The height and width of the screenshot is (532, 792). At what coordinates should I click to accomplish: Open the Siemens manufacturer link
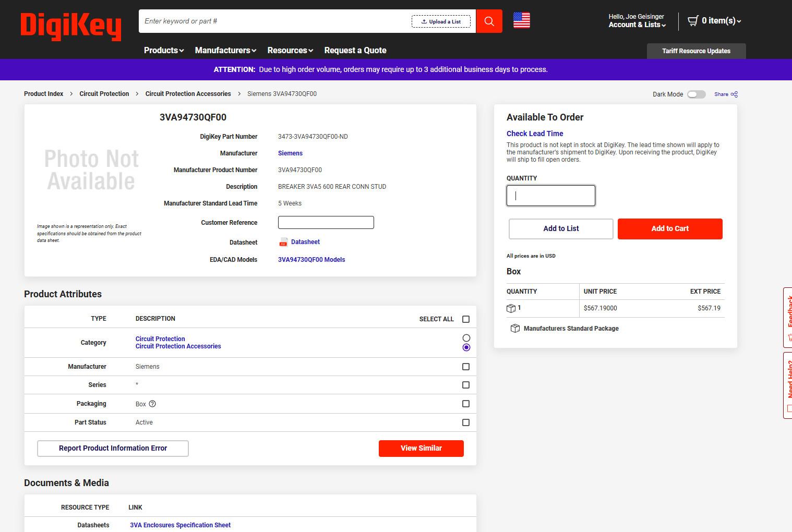(290, 153)
